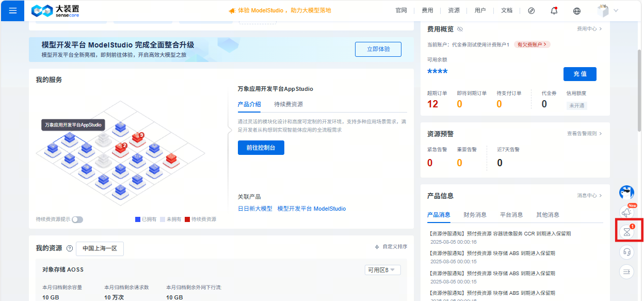Click the red 待续费资源 legend swatch

click(187, 219)
